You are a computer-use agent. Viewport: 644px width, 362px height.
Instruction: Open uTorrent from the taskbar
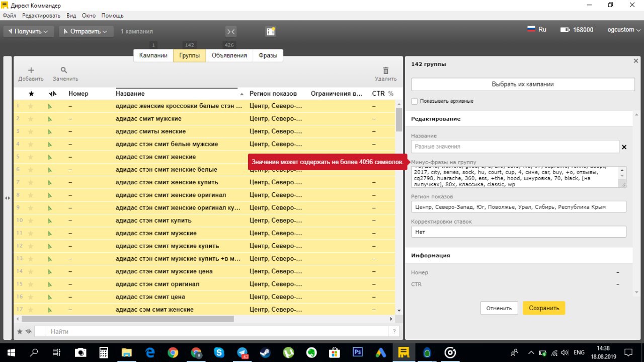(x=289, y=352)
